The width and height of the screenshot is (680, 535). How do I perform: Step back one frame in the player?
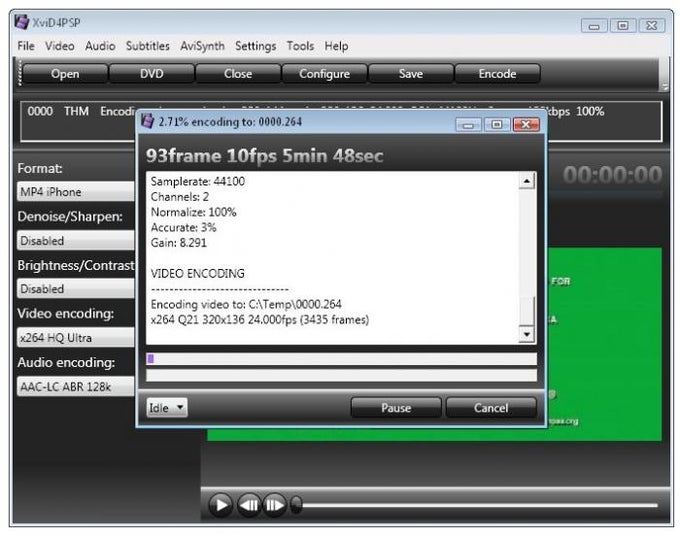[249, 505]
